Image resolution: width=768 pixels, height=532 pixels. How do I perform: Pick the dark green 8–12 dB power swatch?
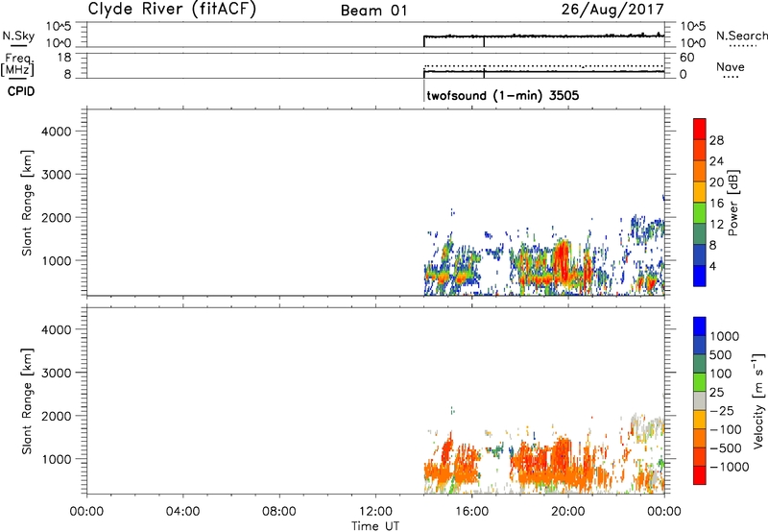pos(700,233)
